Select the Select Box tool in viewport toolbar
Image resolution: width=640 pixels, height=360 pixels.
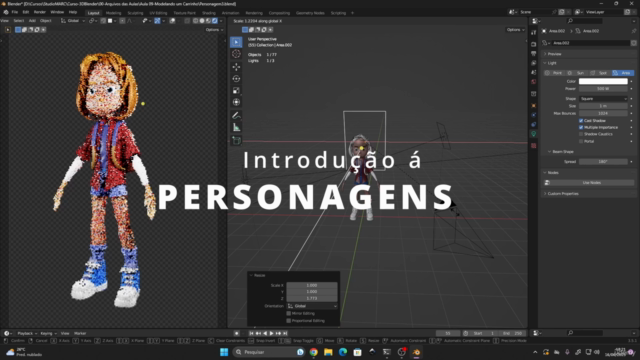(x=236, y=42)
